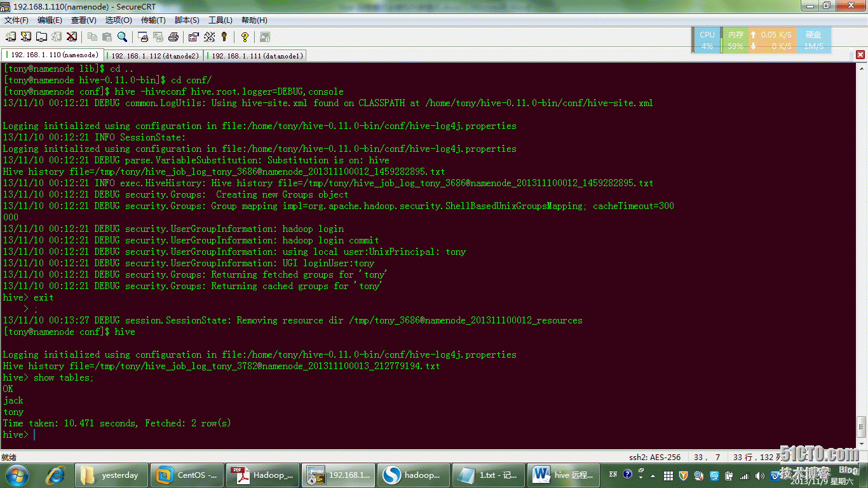Click CPU 4% monitor widget
The height and width of the screenshot is (488, 868).
(x=707, y=40)
